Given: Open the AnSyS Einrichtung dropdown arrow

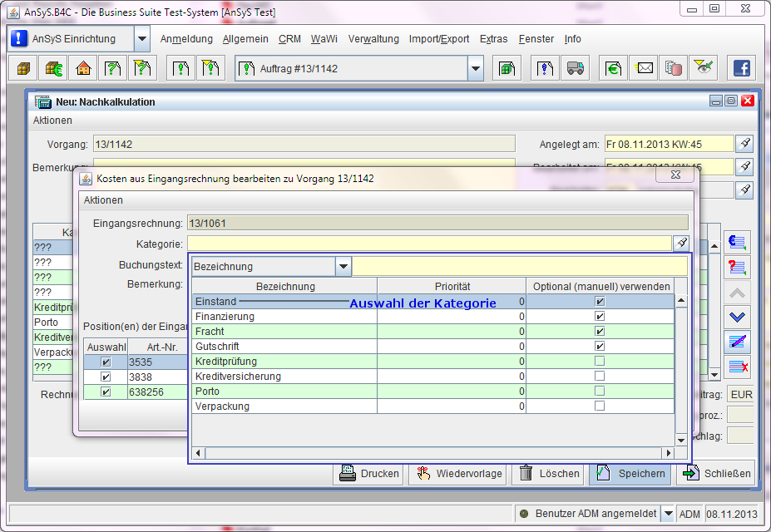Looking at the screenshot, I should tap(142, 39).
